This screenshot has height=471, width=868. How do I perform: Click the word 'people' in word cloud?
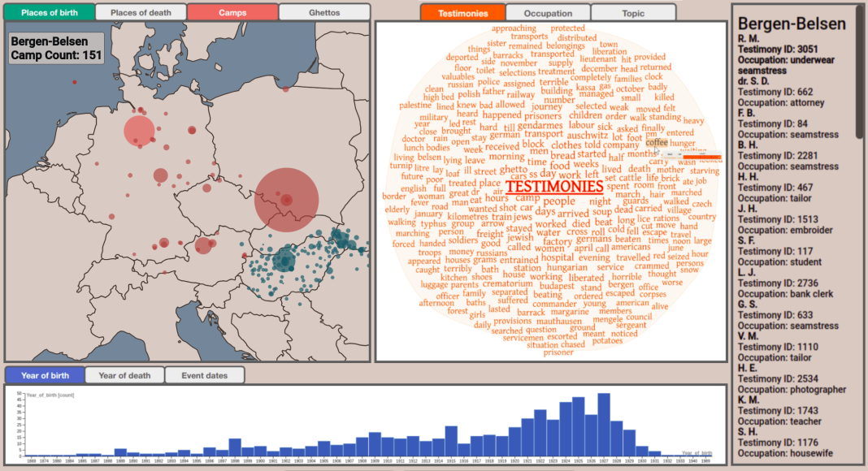[559, 201]
